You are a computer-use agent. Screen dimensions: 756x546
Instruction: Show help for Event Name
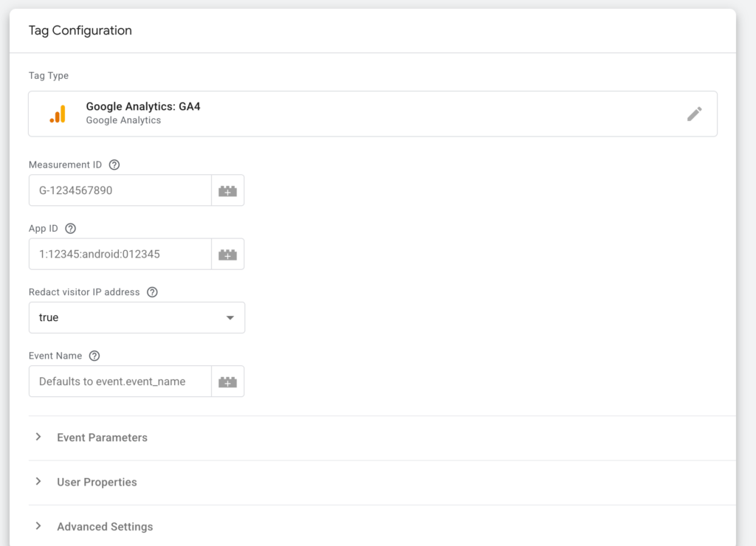point(94,356)
